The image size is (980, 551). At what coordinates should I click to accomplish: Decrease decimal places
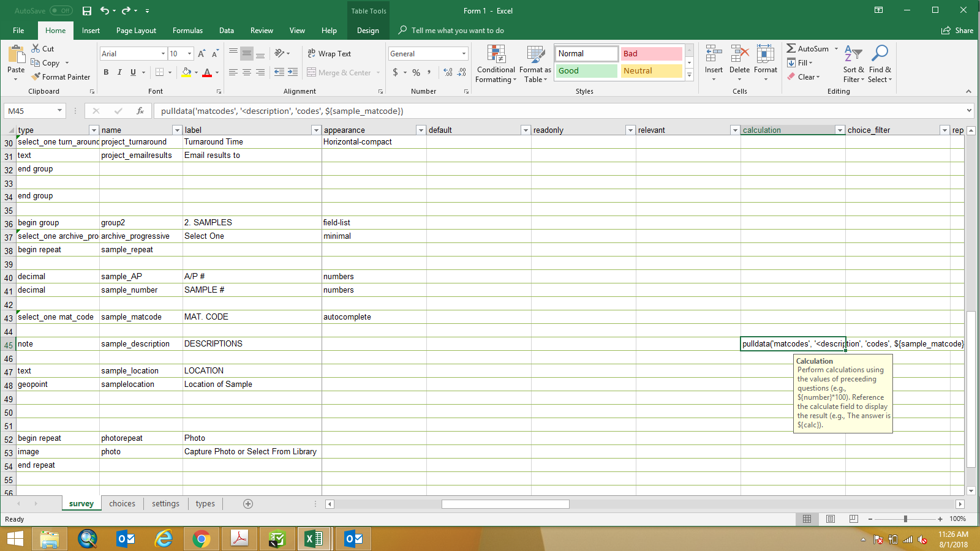tap(462, 72)
